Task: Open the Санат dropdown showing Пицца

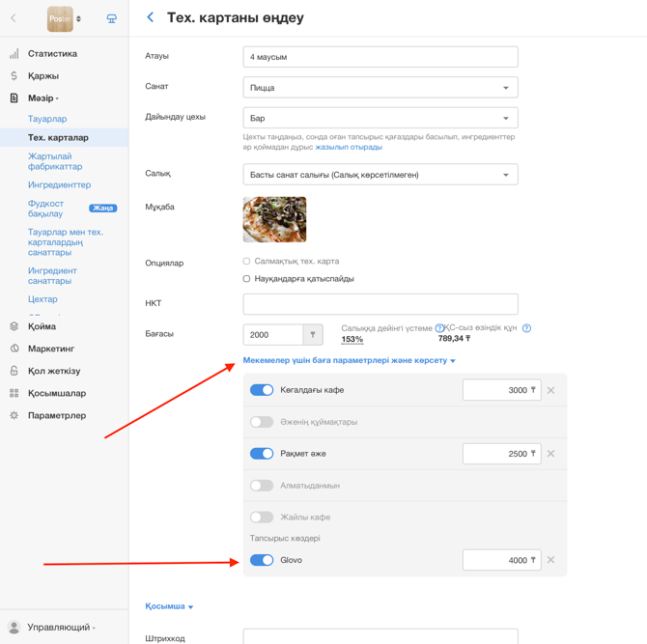Action: pos(380,88)
